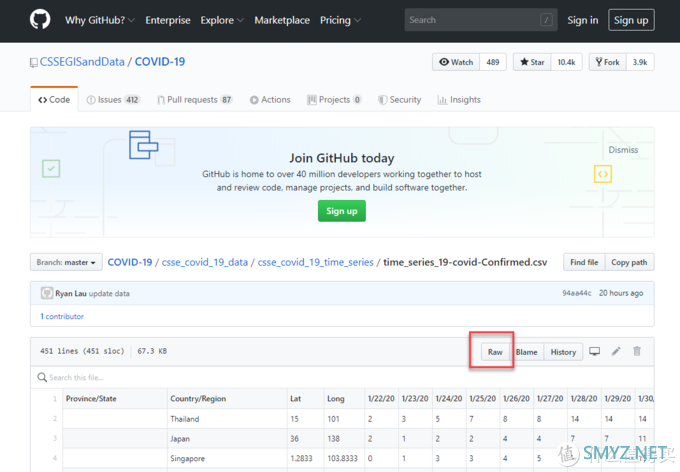The height and width of the screenshot is (472, 680).
Task: Fork the repository
Action: [x=608, y=62]
